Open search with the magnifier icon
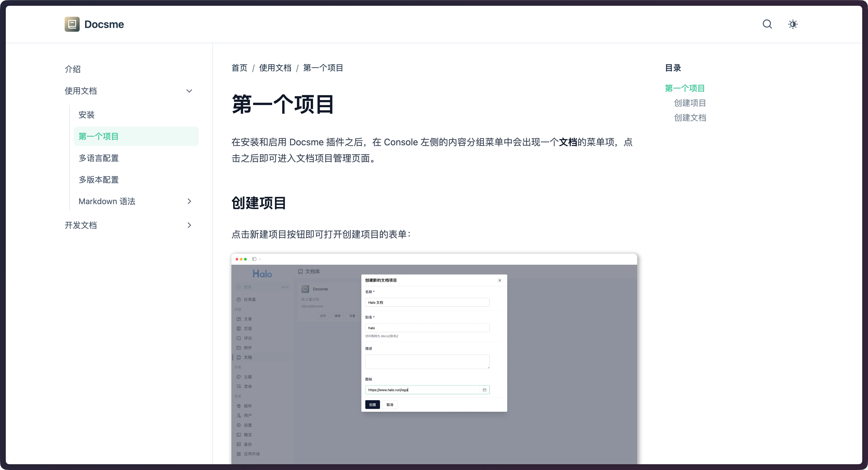868x470 pixels. coord(767,24)
